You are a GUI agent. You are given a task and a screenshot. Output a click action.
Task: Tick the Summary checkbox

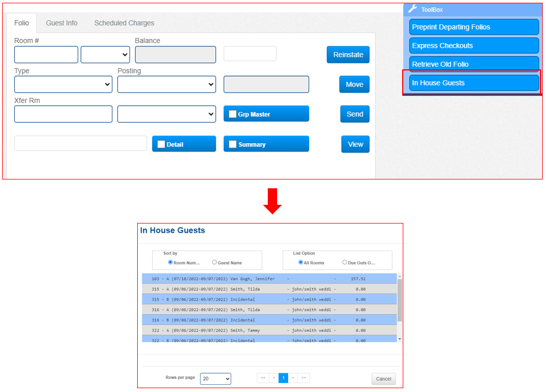(x=233, y=144)
